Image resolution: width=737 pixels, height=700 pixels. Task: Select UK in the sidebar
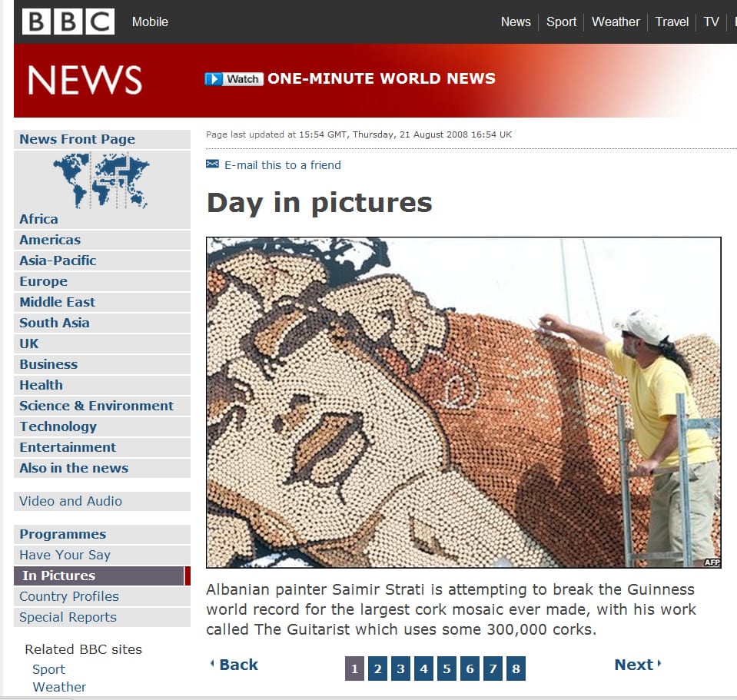pyautogui.click(x=102, y=343)
